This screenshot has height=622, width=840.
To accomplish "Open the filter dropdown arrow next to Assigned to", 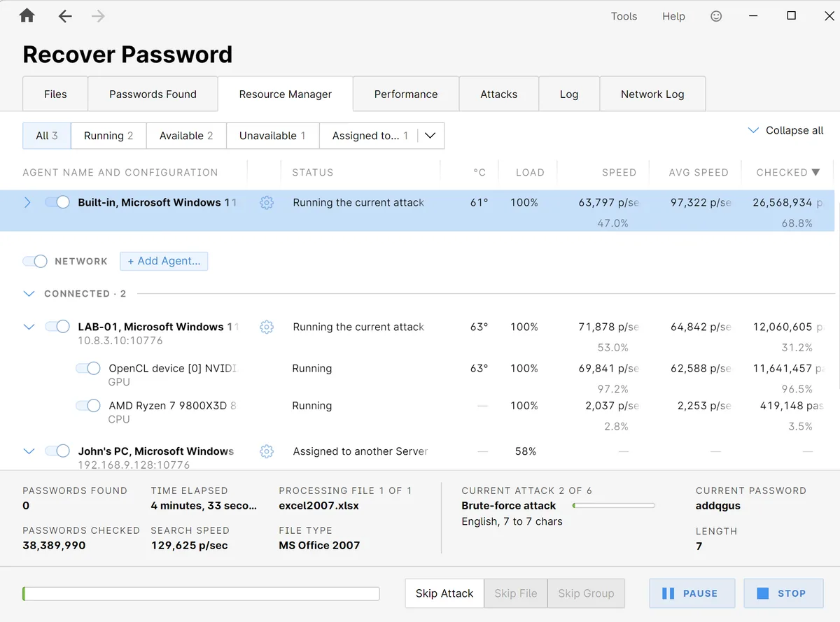I will pyautogui.click(x=430, y=136).
